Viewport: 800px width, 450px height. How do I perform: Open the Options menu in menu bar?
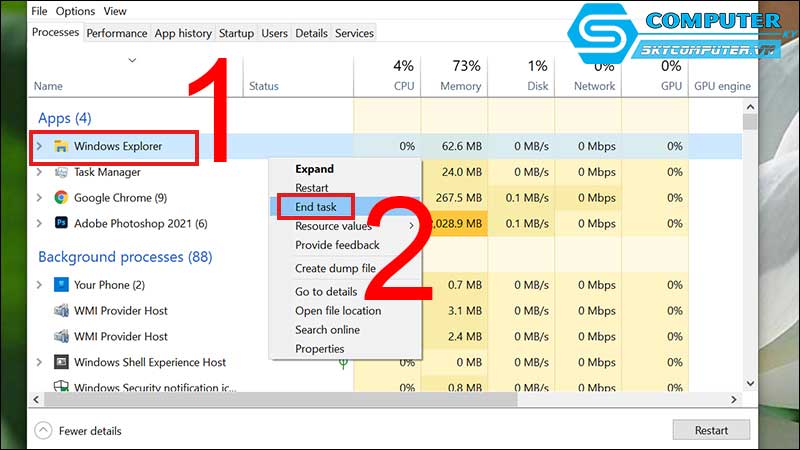pos(75,11)
